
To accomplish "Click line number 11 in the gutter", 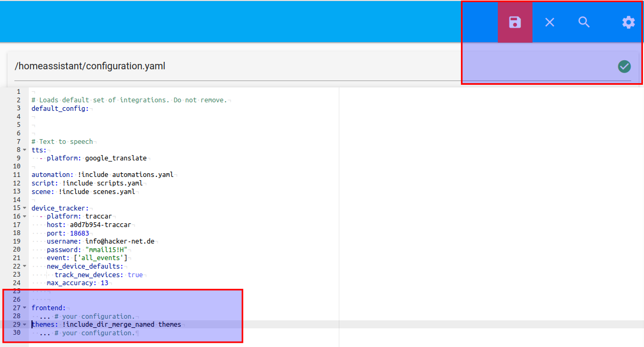I will (17, 175).
